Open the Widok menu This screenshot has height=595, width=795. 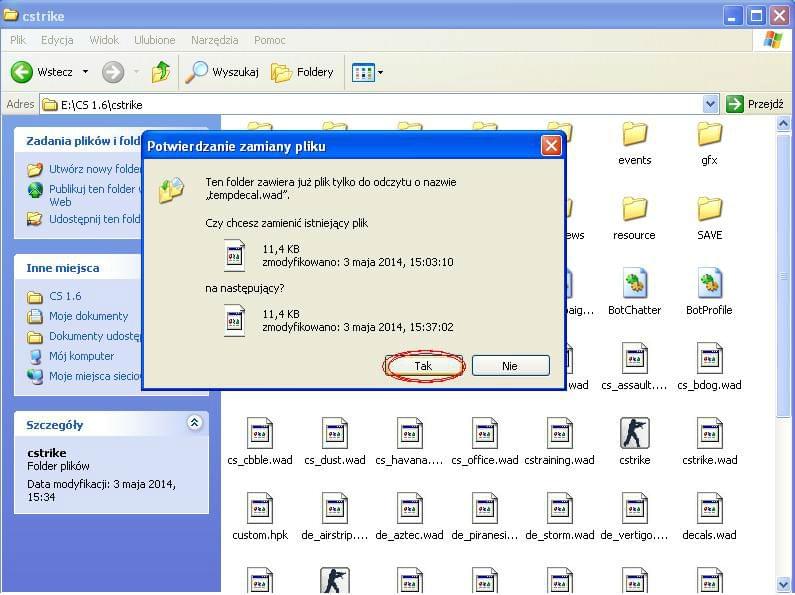[x=104, y=40]
